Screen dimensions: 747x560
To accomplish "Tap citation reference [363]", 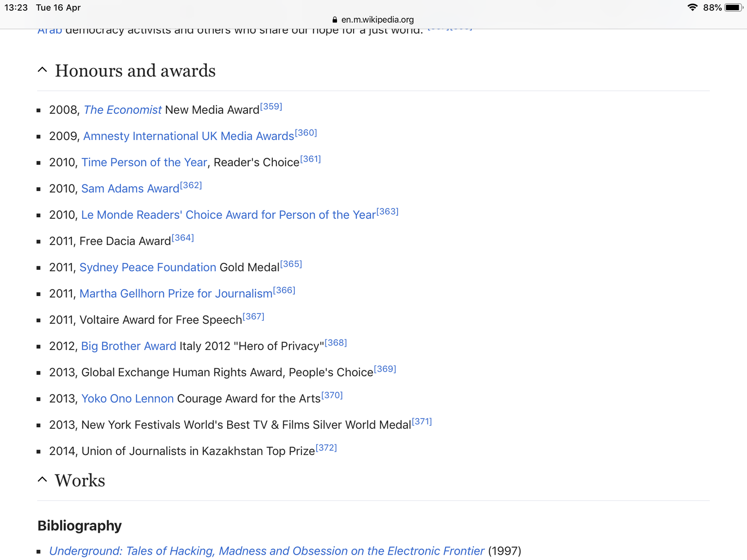I will pos(387,211).
